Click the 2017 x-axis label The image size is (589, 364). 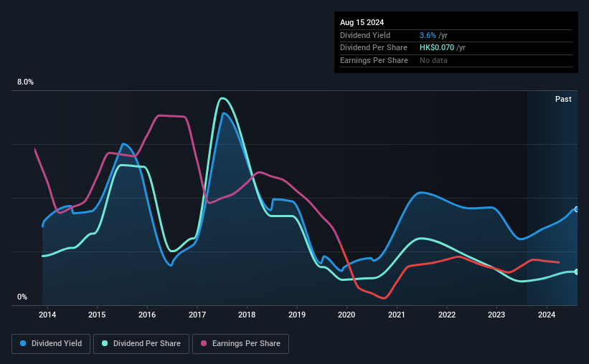click(197, 315)
